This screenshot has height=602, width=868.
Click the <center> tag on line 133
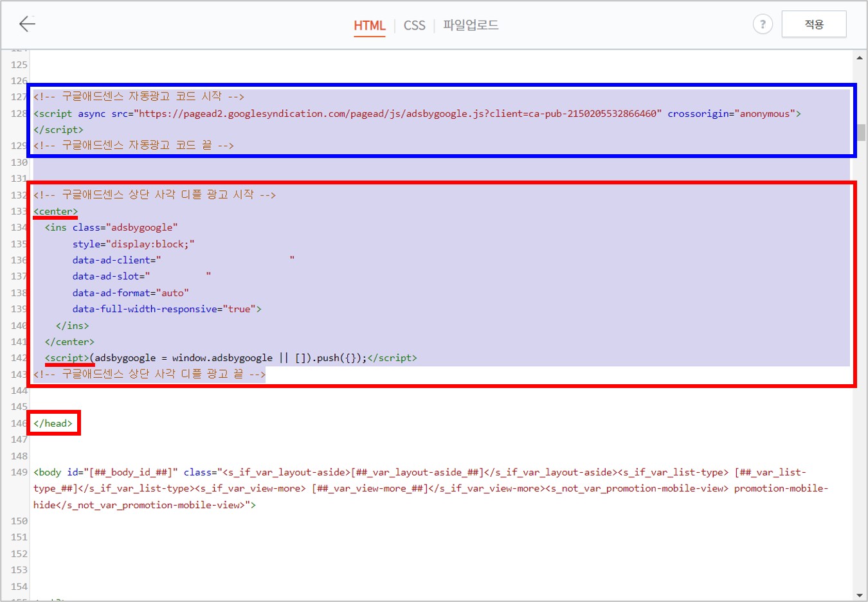tap(55, 211)
